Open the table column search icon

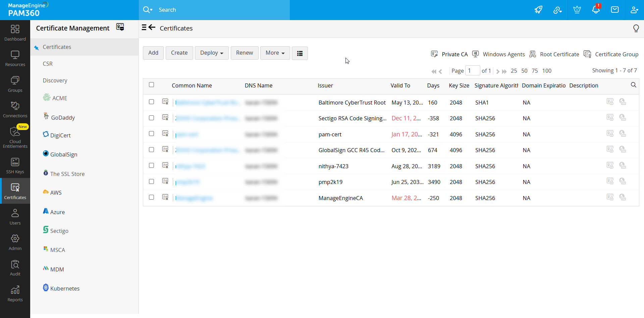[x=633, y=85]
